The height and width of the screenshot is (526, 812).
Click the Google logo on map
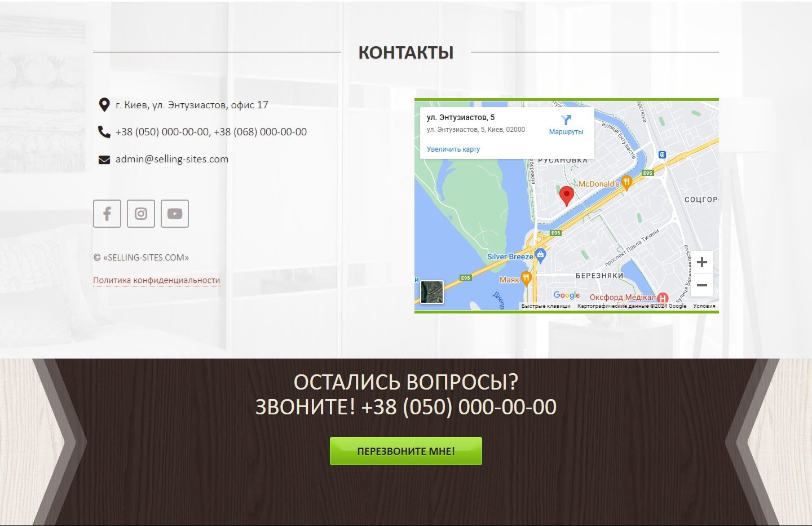567,295
